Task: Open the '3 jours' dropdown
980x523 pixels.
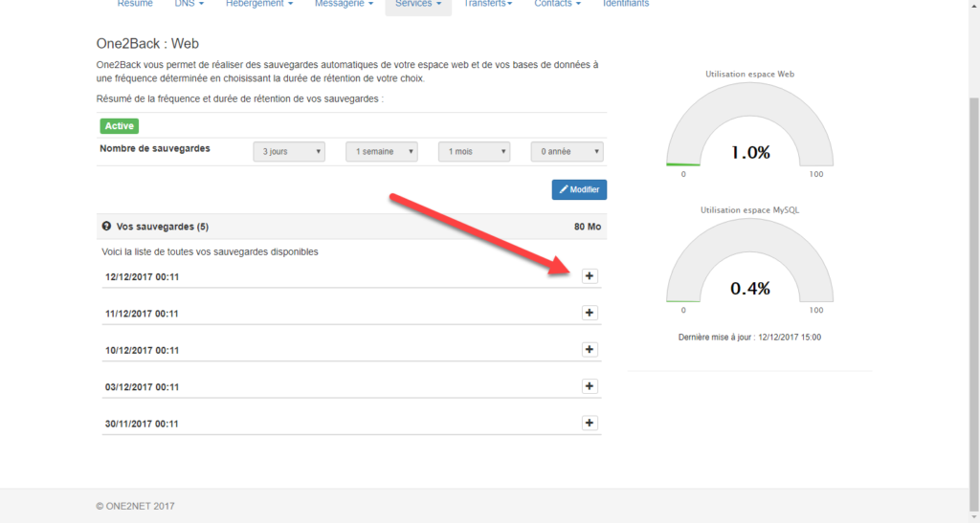Action: click(x=289, y=152)
